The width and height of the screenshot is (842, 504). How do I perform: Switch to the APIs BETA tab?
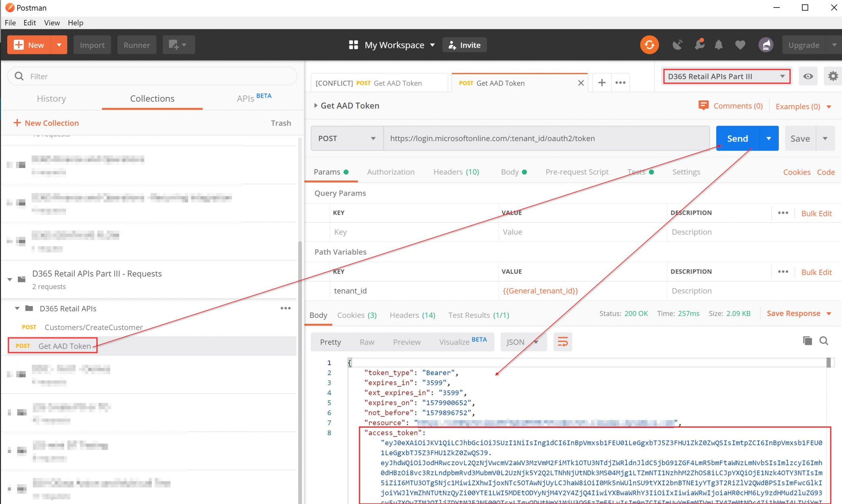pos(254,98)
